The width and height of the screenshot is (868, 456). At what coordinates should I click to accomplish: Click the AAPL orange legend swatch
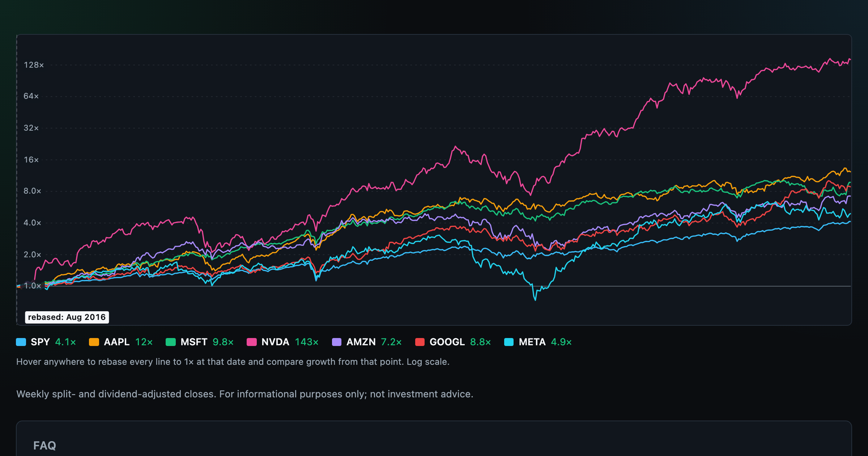coord(94,342)
